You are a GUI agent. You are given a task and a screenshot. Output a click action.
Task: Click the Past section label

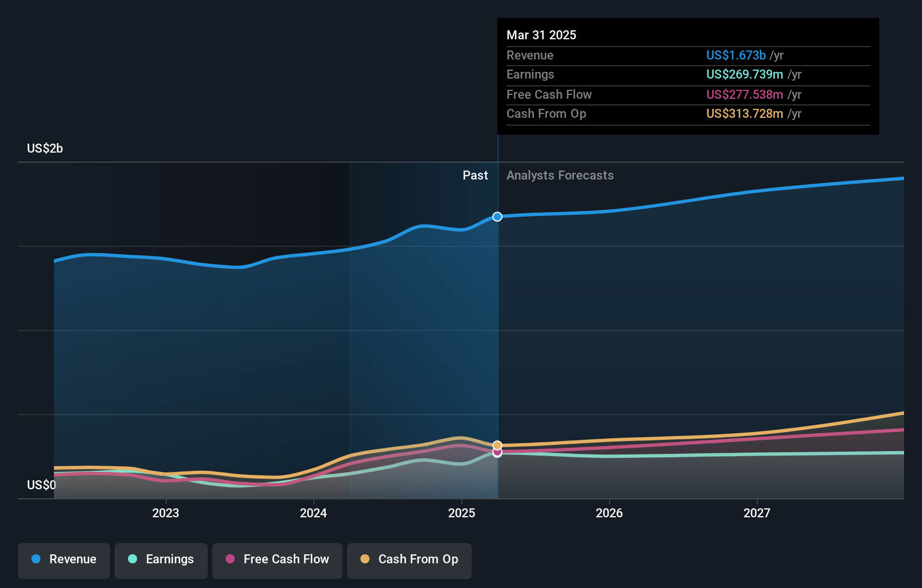tap(475, 175)
